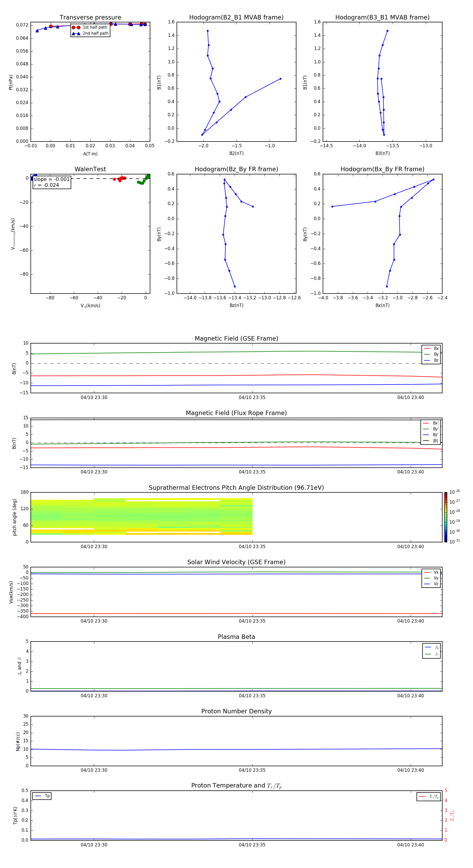This screenshot has width=473, height=868.
Task: Click Vz entry in velocity legend
Action: (x=431, y=584)
